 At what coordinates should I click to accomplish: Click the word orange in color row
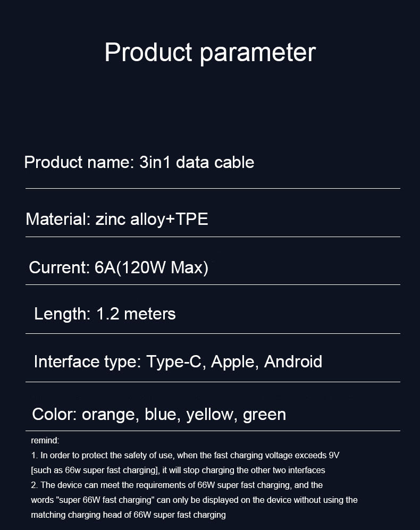[x=108, y=415]
